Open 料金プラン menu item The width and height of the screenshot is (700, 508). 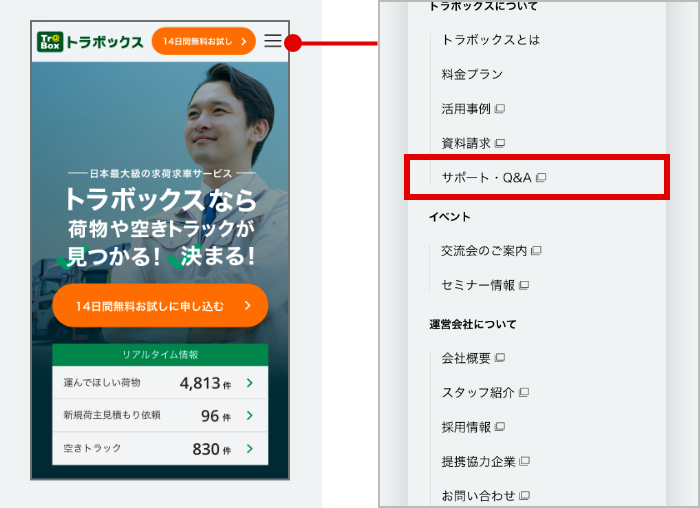(472, 74)
